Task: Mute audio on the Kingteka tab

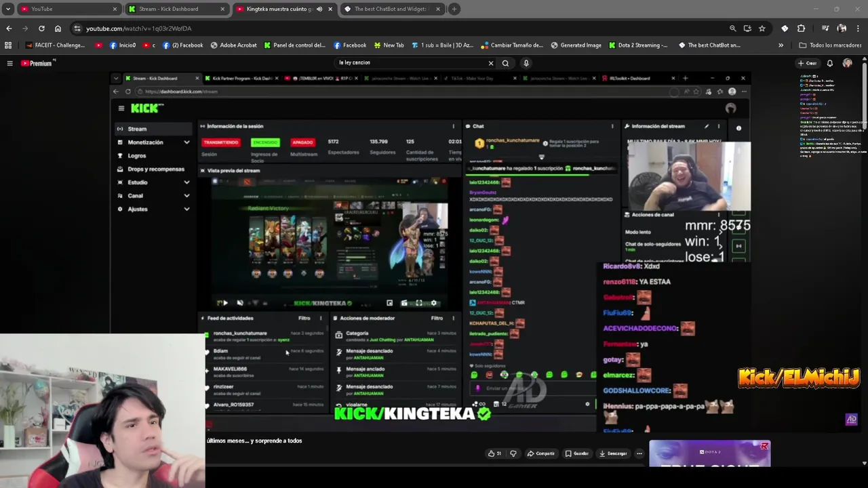Action: coord(319,9)
